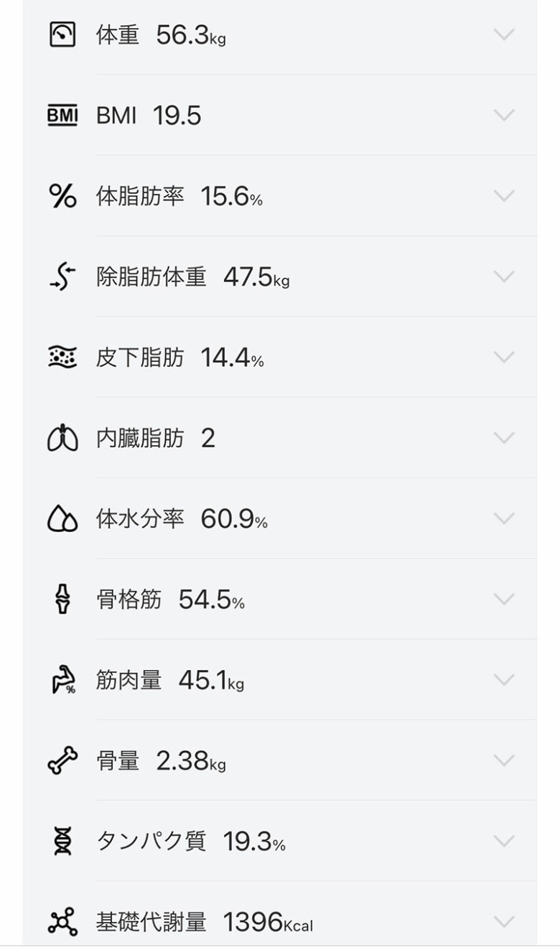560x950 pixels.
Task: Click the 内臓脂肪 organ icon
Action: coord(62,438)
